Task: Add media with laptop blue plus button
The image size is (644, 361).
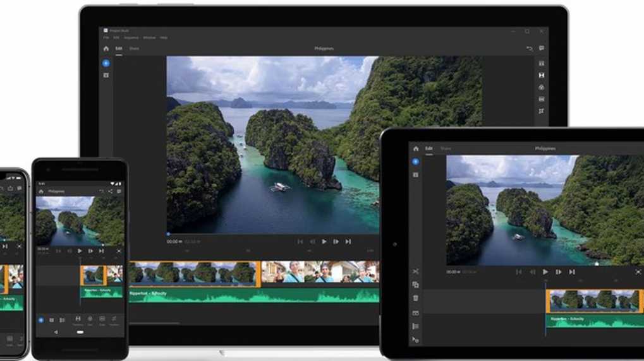Action: (x=106, y=63)
